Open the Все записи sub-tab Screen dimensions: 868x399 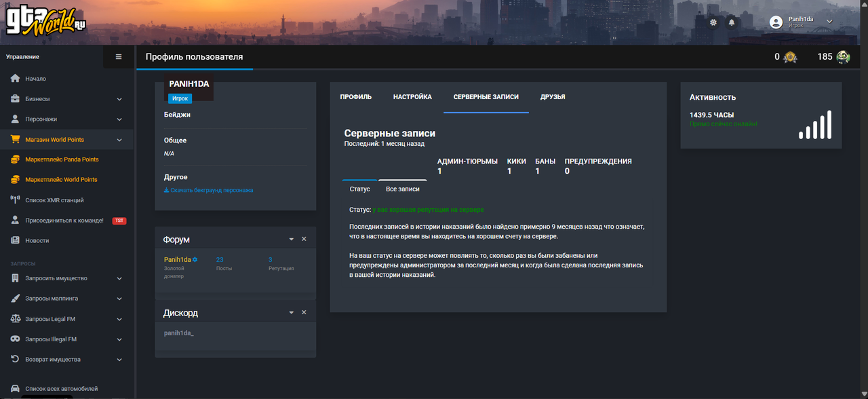[x=403, y=189]
